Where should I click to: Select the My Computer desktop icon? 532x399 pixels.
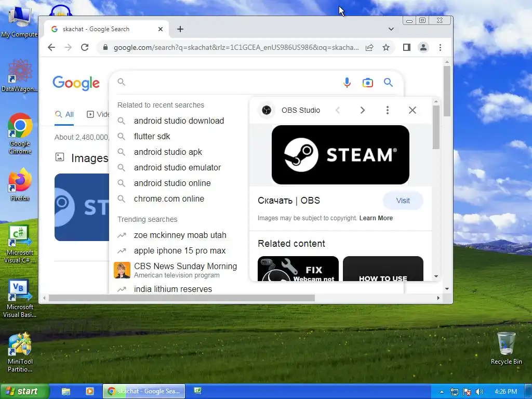tap(19, 22)
